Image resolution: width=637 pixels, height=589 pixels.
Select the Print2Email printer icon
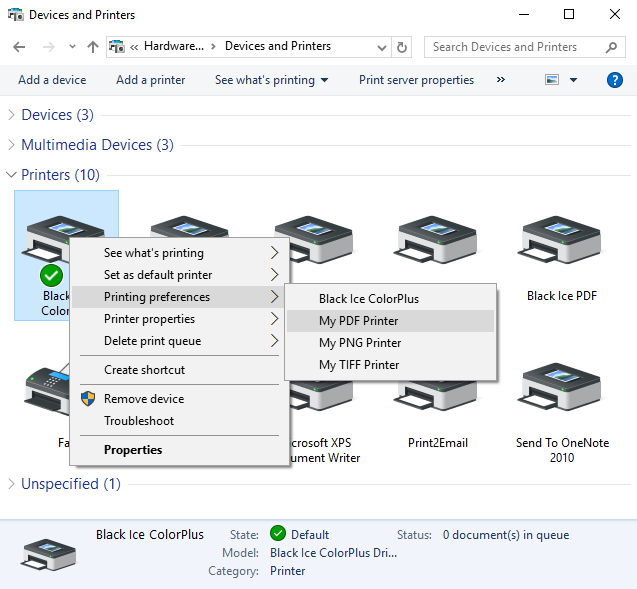[x=437, y=389]
